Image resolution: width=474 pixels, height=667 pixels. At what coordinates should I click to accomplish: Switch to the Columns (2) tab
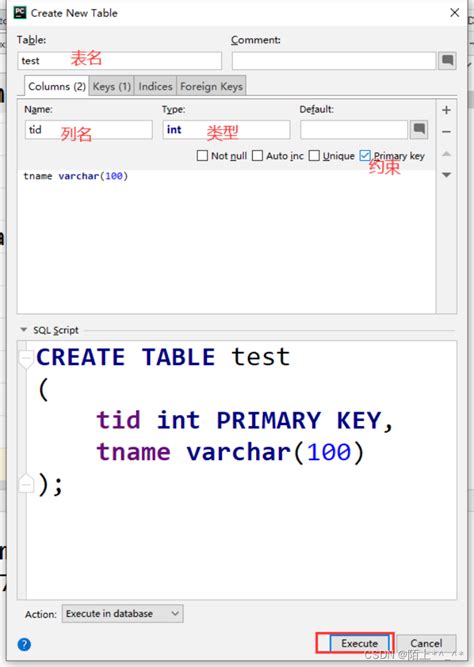(x=57, y=86)
